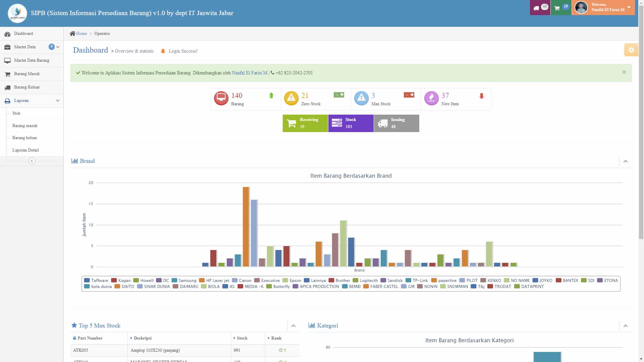Dismiss the green welcome alert
The width and height of the screenshot is (644, 362).
tap(624, 72)
